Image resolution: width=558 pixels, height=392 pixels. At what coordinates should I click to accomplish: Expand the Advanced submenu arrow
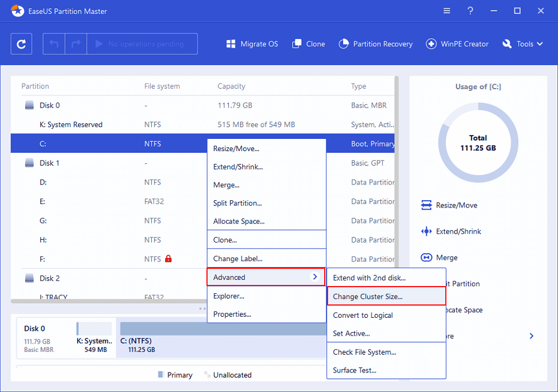click(x=315, y=277)
